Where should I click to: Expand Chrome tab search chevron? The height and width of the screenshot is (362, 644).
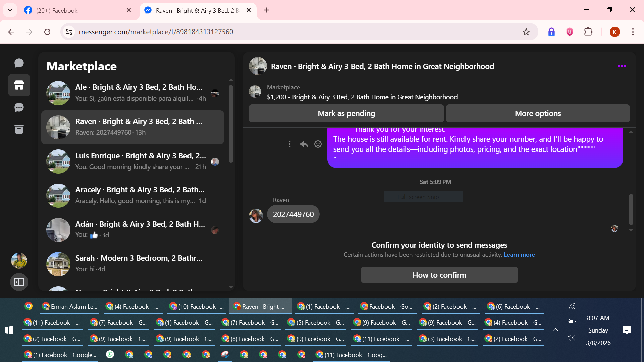click(x=10, y=10)
